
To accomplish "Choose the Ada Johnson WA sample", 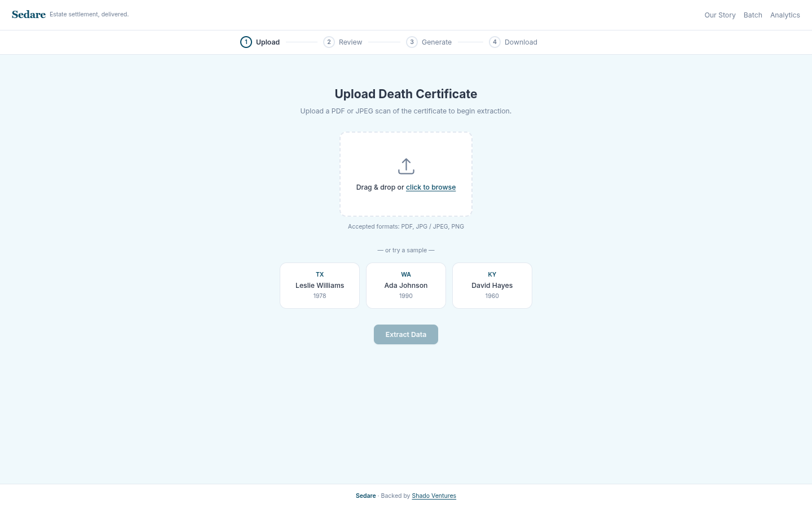I will coord(406,286).
